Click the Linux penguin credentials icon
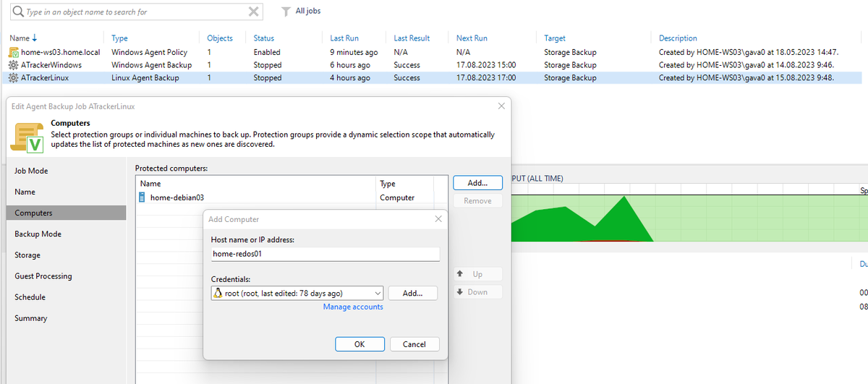Screen dimensions: 868x384 pos(217,293)
